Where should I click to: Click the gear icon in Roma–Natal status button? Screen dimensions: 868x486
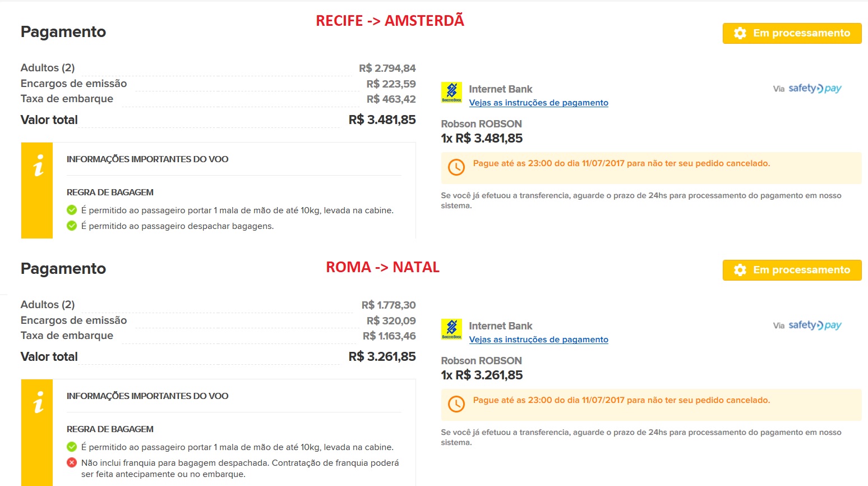[x=740, y=270]
